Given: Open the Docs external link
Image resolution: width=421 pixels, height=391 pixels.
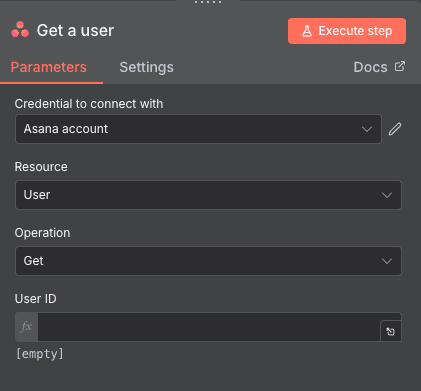Looking at the screenshot, I should point(379,67).
